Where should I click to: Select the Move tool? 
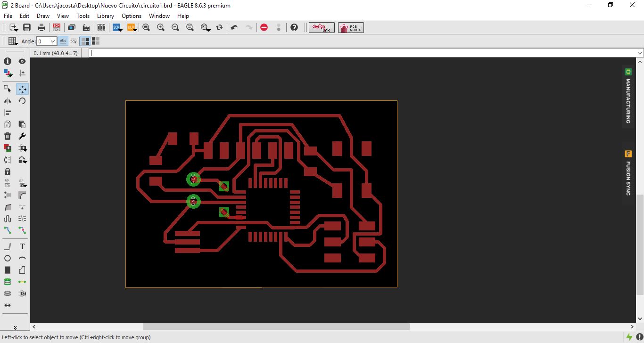[22, 89]
